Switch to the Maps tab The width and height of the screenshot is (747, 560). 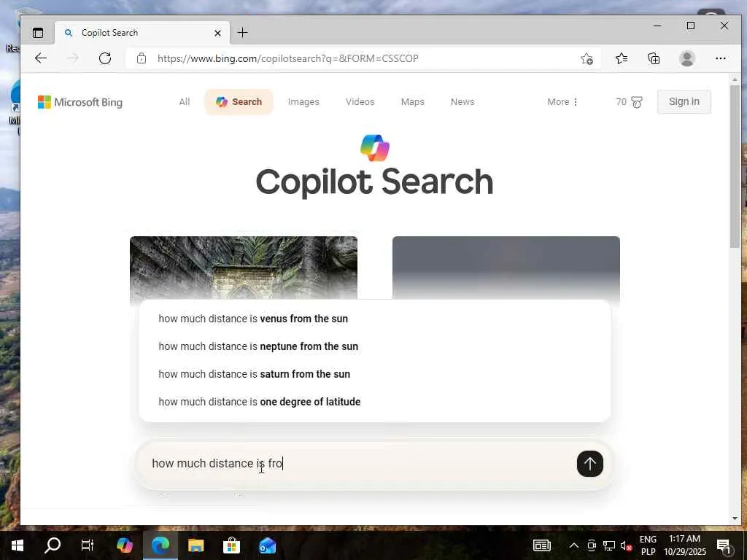click(x=413, y=101)
